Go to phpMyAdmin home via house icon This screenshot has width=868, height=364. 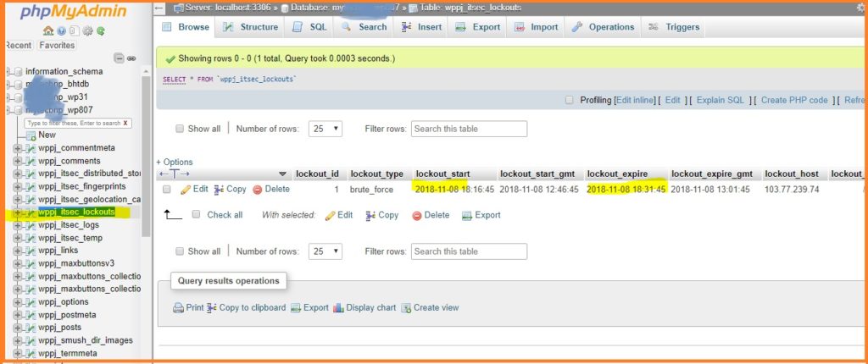tap(47, 31)
